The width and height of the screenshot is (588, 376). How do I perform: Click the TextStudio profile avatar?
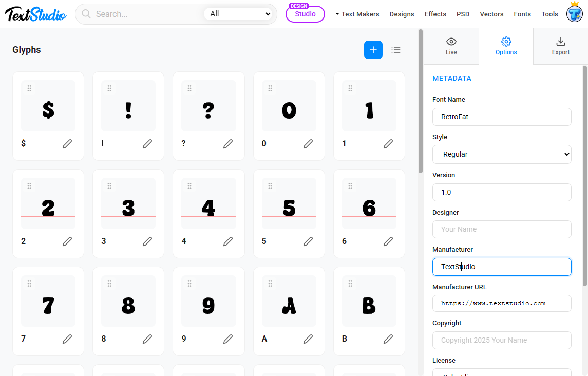[x=574, y=14]
